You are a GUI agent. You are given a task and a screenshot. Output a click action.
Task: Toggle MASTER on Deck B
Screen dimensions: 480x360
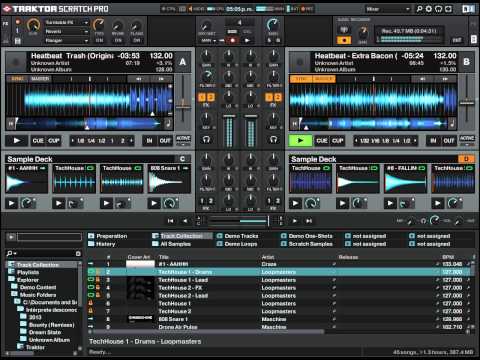click(x=324, y=79)
